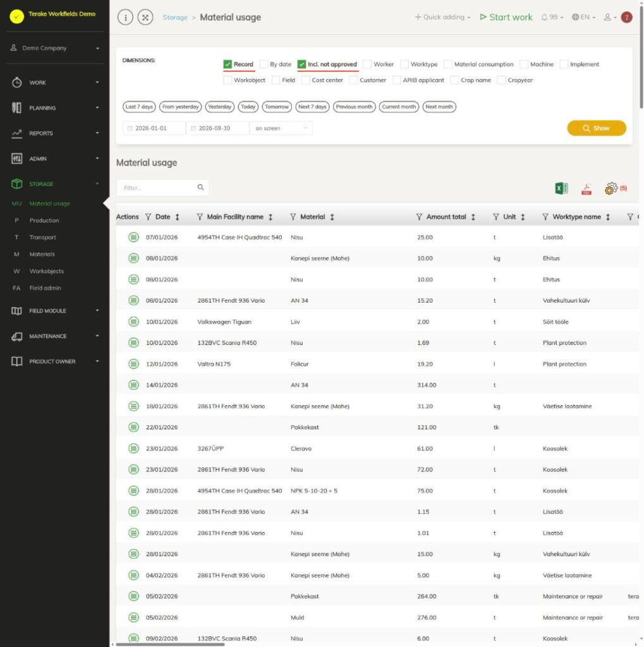644x647 pixels.
Task: Enable the Worktype dimension checkbox
Action: tap(404, 64)
